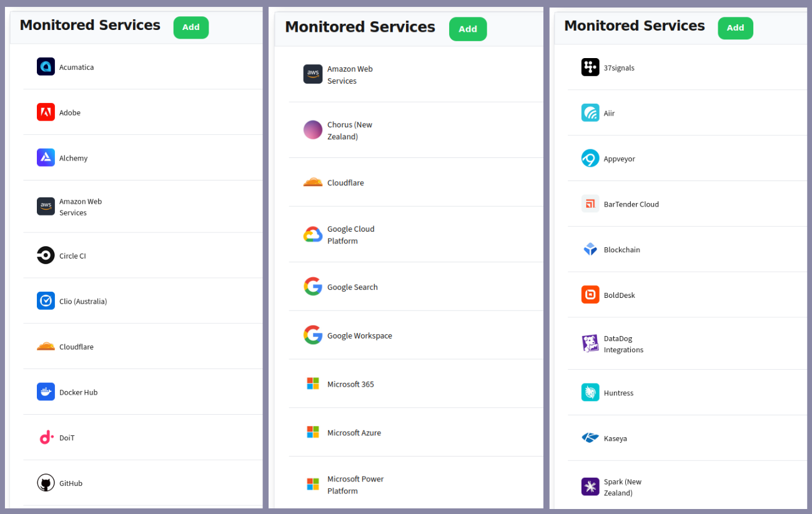
Task: Click the BarTender Cloud service name
Action: [x=631, y=204]
